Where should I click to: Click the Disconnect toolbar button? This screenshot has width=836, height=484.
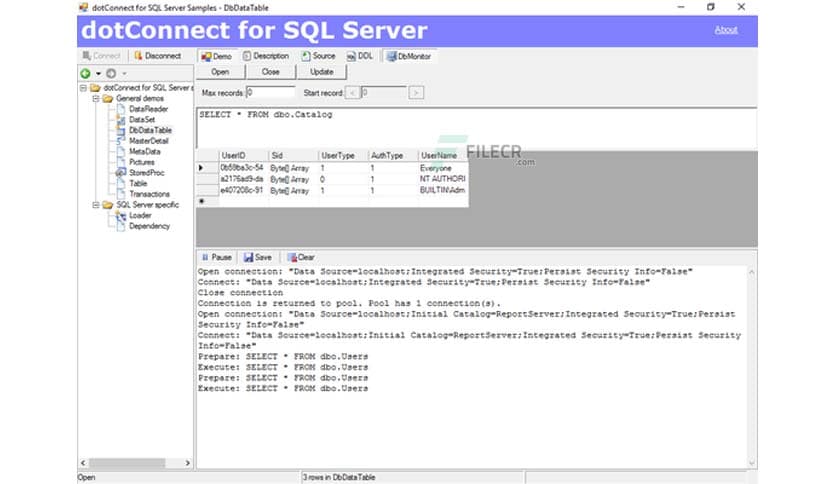coord(158,55)
